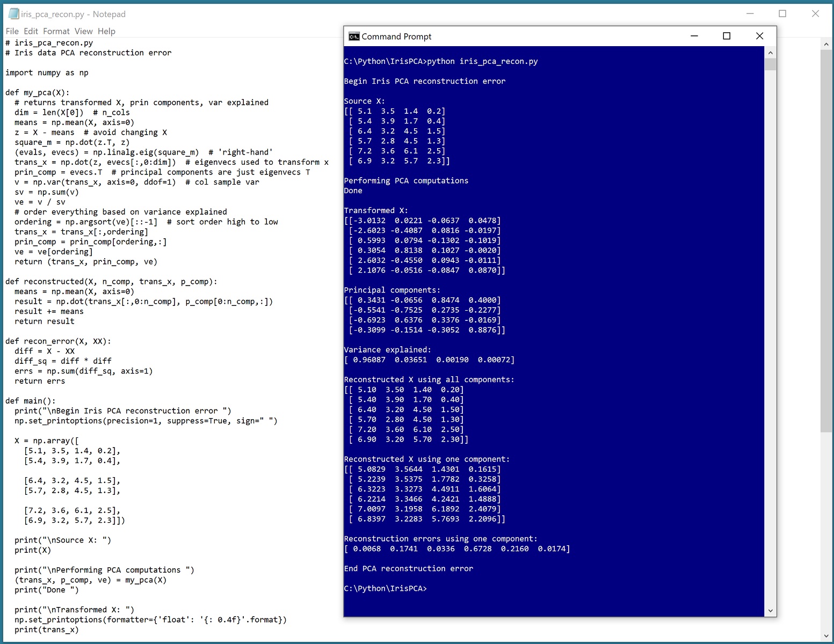Click the Command Prompt scrollbar thumb
The width and height of the screenshot is (834, 644).
click(x=770, y=65)
